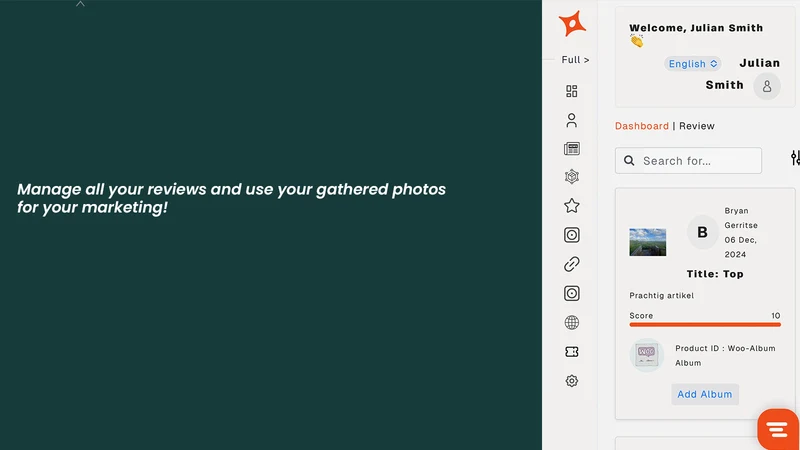800x450 pixels.
Task: Open the user profile sidebar icon
Action: pos(571,120)
